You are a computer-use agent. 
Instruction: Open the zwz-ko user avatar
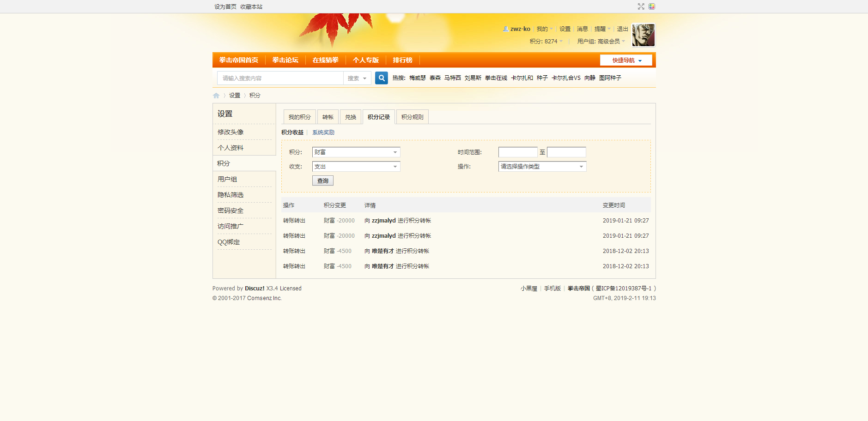pyautogui.click(x=643, y=35)
